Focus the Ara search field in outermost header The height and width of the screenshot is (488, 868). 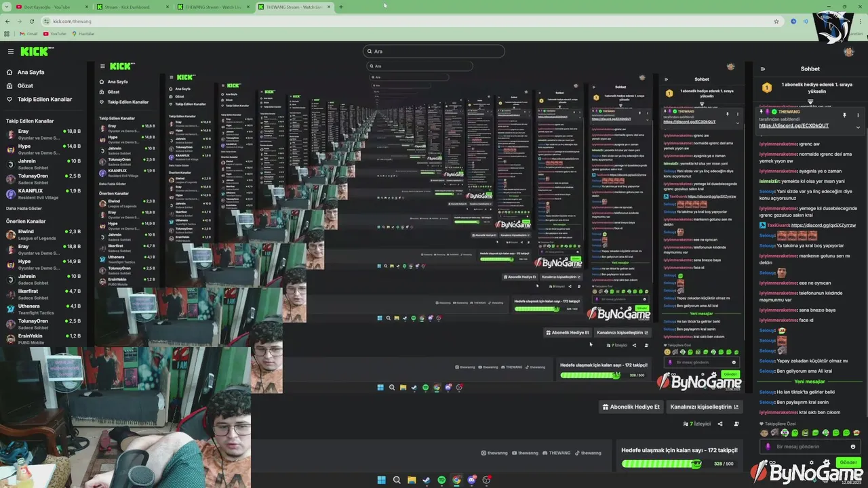tap(434, 52)
